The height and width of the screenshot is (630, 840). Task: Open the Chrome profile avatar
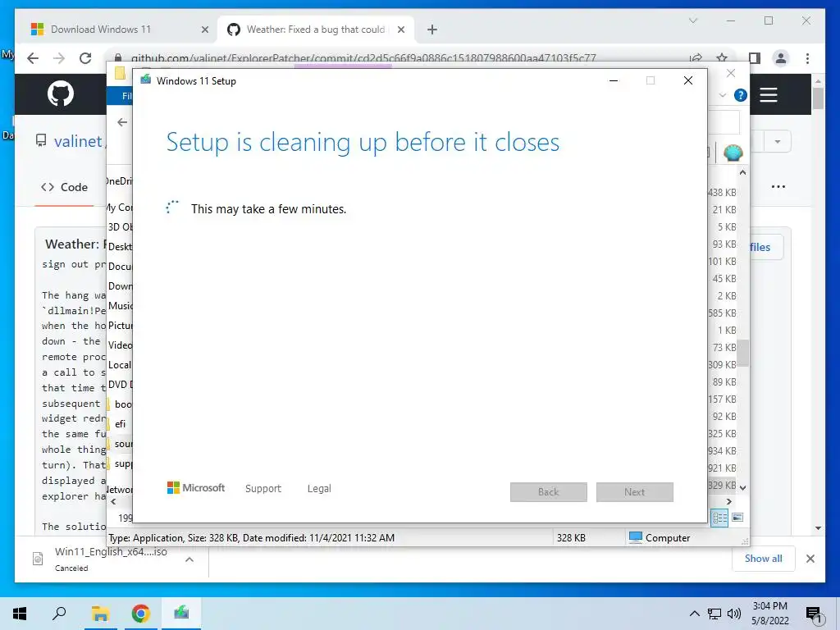click(x=781, y=58)
